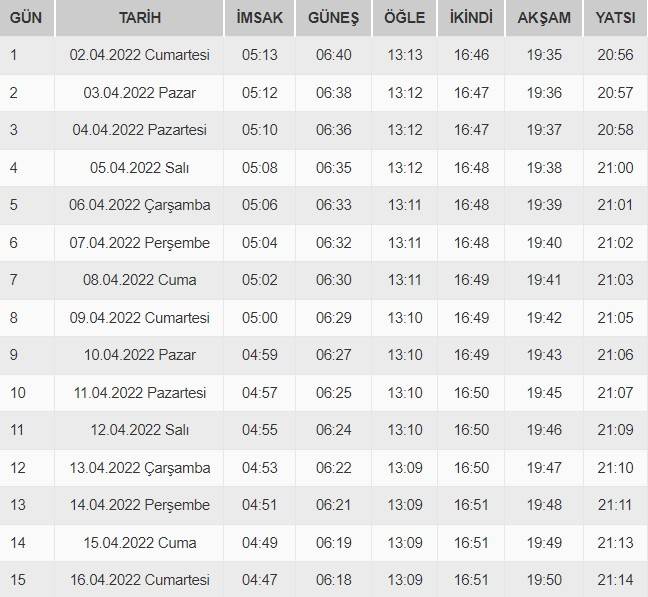Select the AKŞAM column header
This screenshot has height=597, width=648.
point(545,18)
